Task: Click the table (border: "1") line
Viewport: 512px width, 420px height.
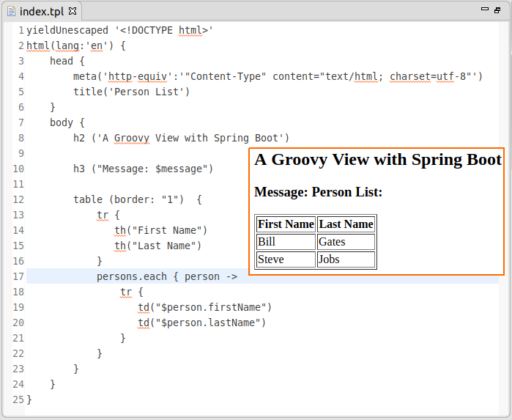Action: [x=138, y=199]
